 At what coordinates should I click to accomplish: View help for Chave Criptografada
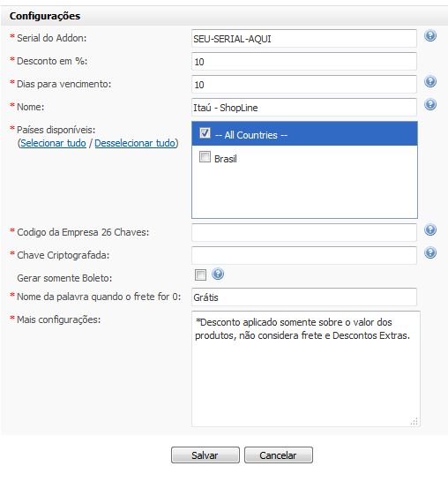click(x=430, y=252)
